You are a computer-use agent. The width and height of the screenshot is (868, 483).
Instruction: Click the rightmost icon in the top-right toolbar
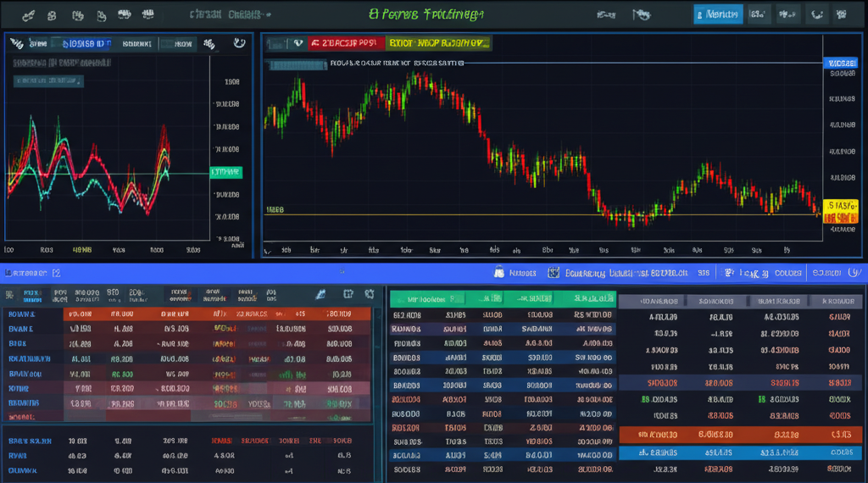[842, 15]
